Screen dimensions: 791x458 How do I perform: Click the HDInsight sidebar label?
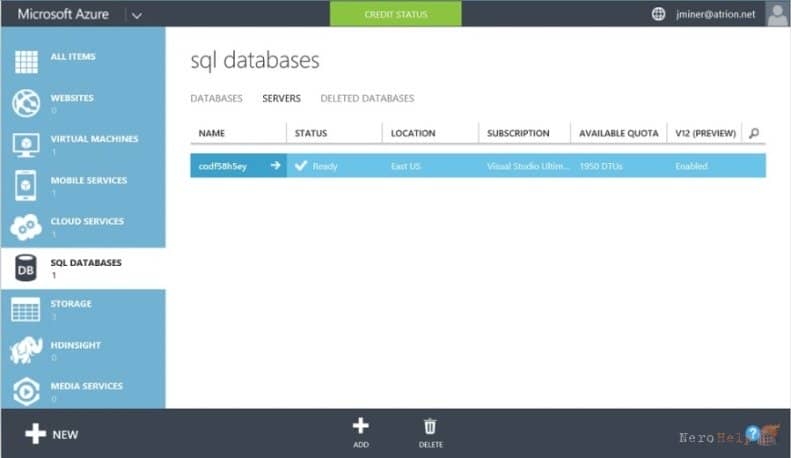(76, 345)
